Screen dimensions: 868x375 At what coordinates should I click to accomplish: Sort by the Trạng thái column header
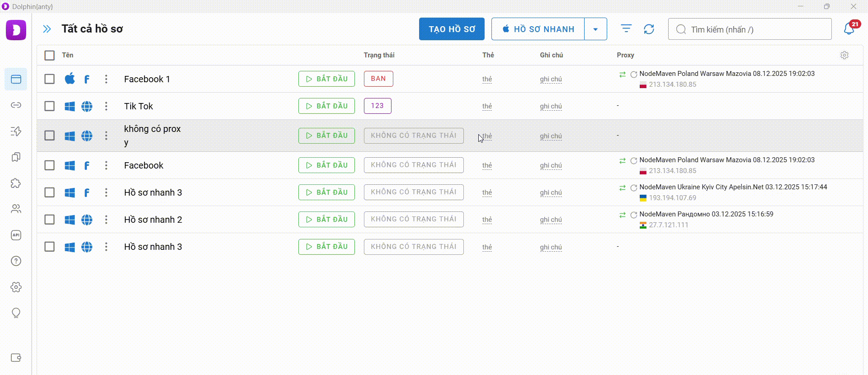click(x=379, y=55)
